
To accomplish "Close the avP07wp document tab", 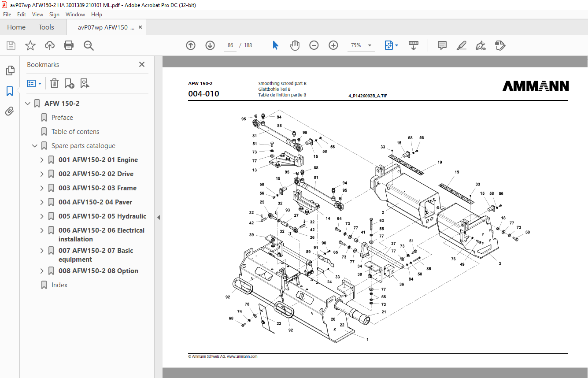I will click(x=140, y=27).
